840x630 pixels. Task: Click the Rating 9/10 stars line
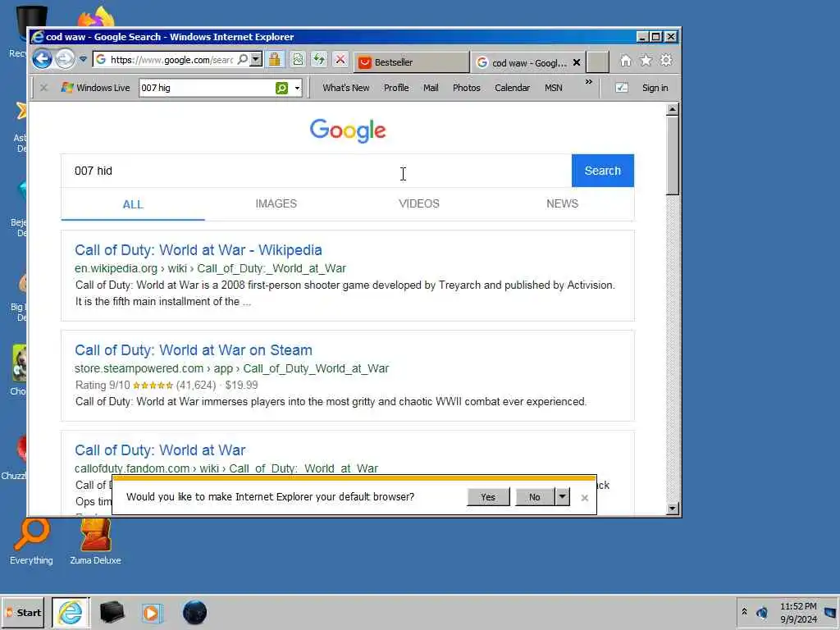click(166, 386)
